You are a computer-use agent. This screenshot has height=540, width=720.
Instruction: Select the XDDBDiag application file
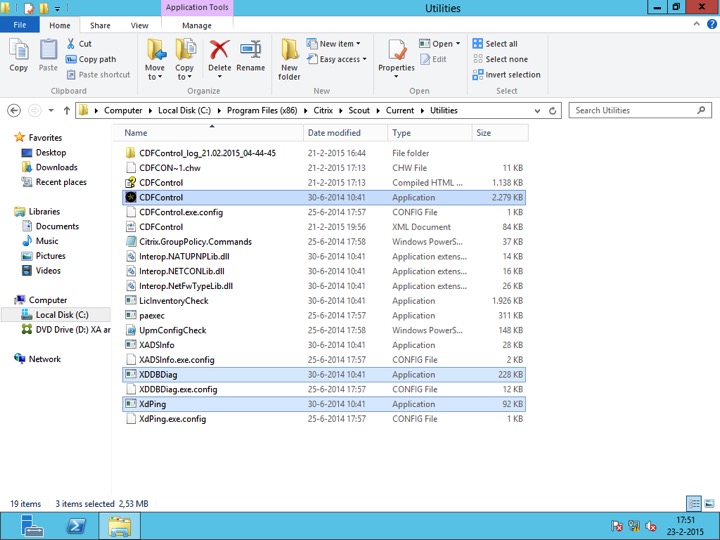click(x=324, y=375)
